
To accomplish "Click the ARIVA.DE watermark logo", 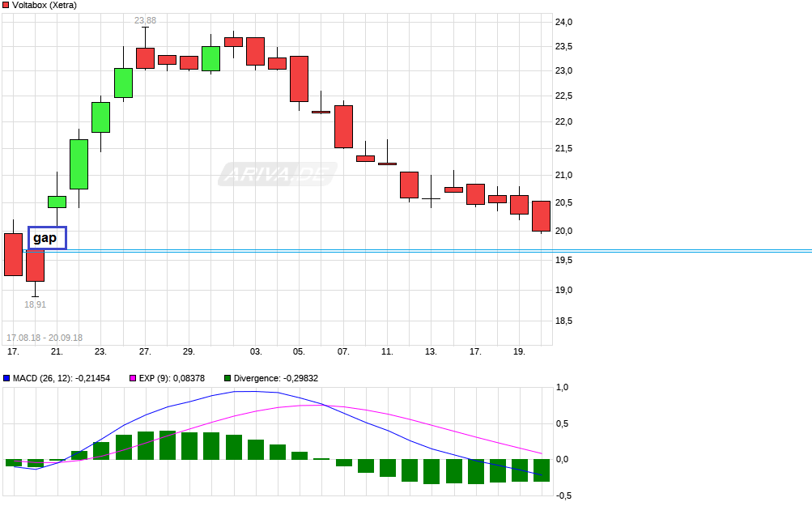I will tap(277, 174).
